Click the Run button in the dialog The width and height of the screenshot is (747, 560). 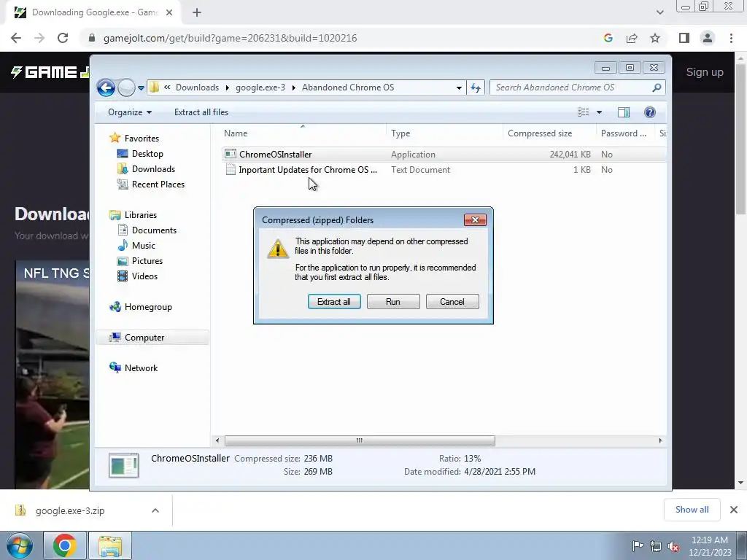tap(393, 301)
